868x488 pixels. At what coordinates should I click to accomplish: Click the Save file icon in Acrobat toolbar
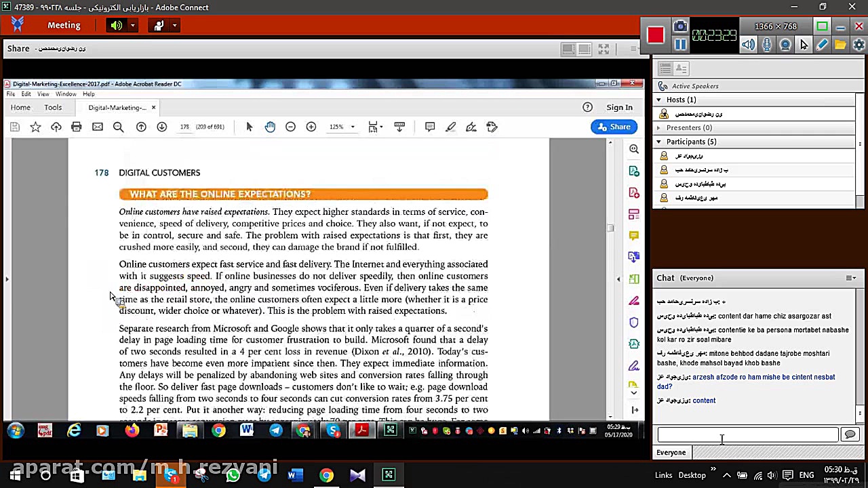pos(15,127)
